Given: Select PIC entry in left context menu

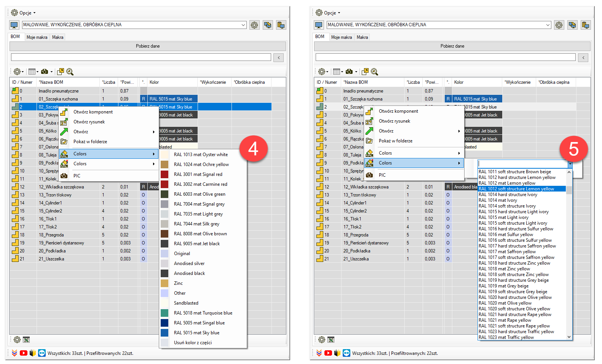Looking at the screenshot, I should point(109,176).
